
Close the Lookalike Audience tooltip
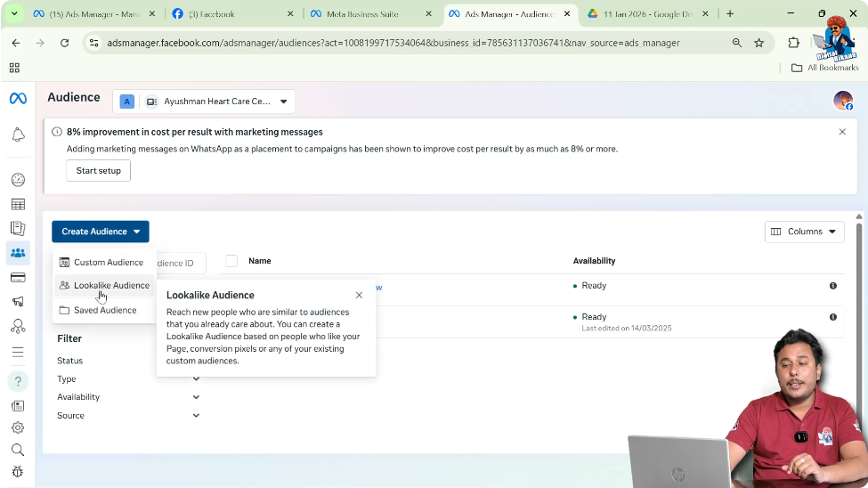click(x=359, y=296)
